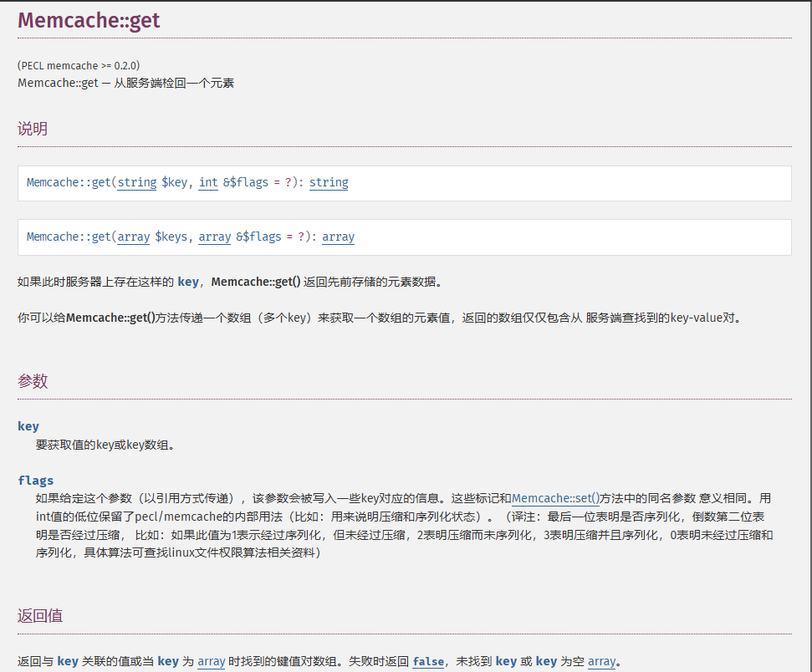Select the flags parameter name

click(35, 479)
